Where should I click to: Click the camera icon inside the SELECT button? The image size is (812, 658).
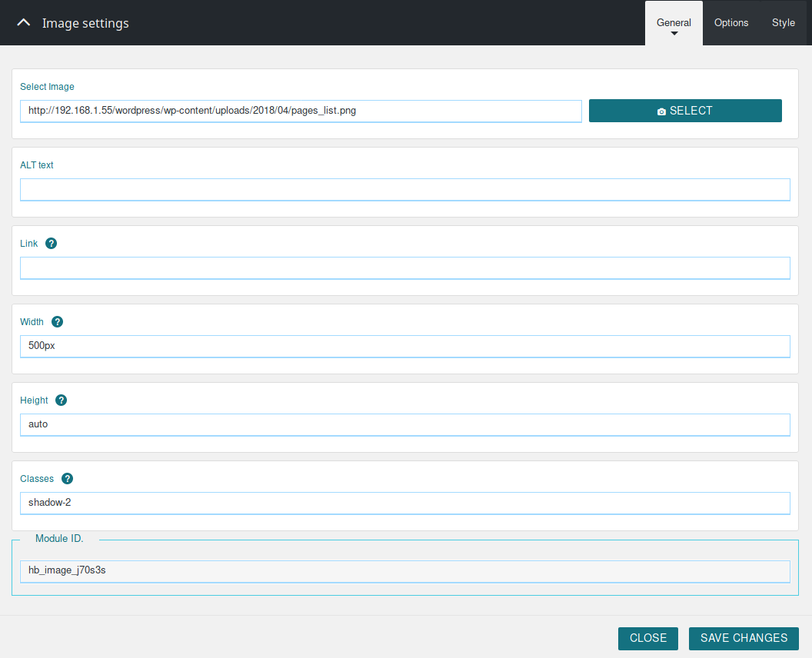(662, 111)
